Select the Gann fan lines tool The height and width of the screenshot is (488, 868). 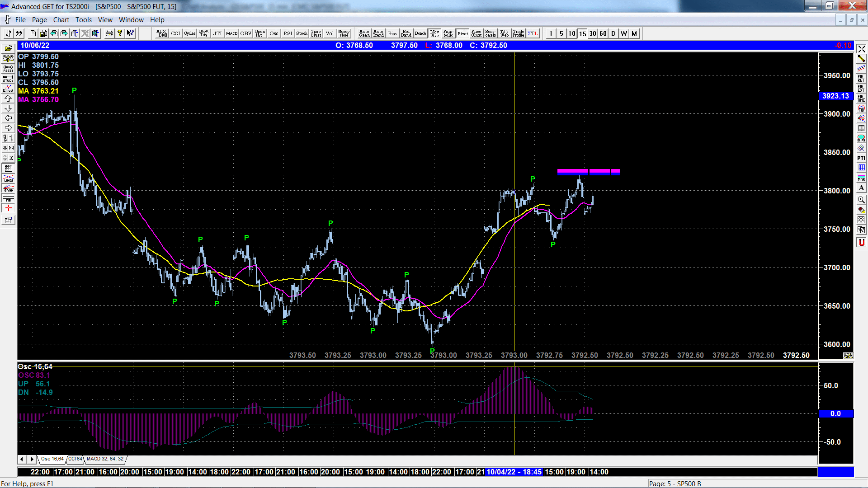click(861, 118)
